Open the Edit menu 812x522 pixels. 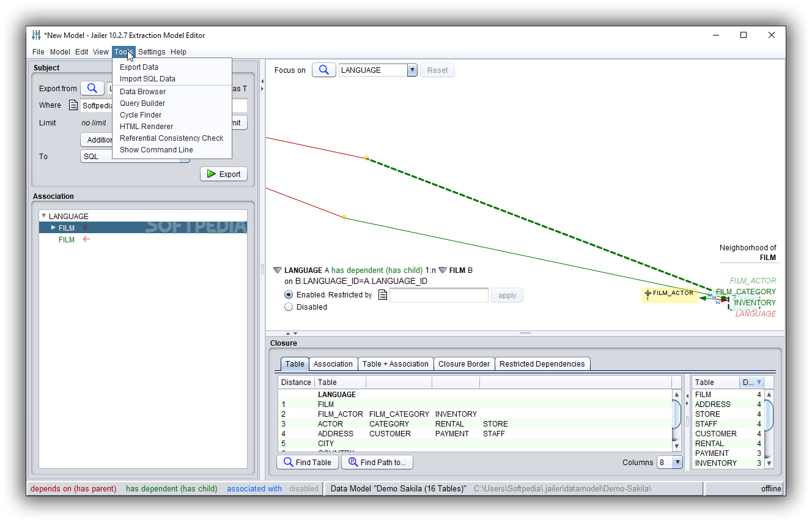click(x=82, y=52)
